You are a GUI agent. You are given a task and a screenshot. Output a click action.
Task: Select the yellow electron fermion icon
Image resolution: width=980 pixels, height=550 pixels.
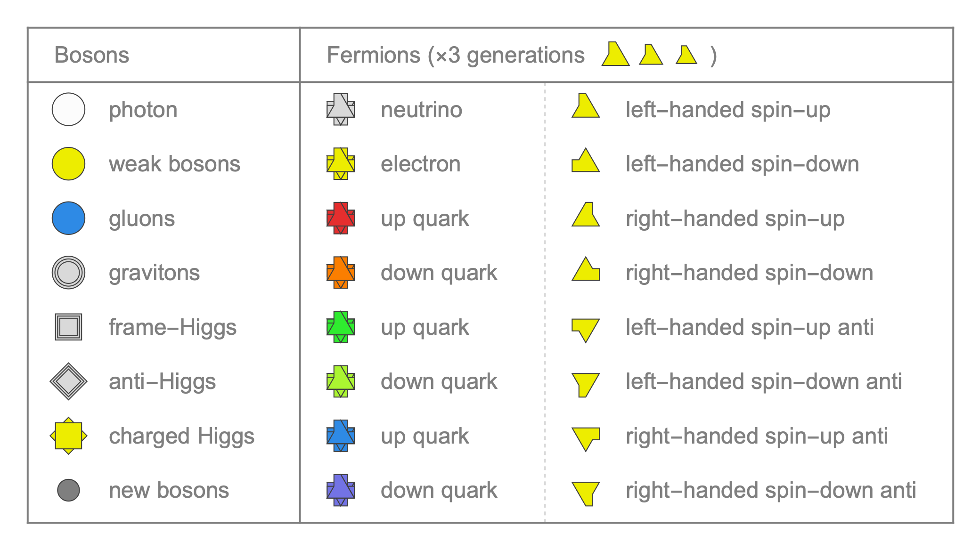pos(341,164)
